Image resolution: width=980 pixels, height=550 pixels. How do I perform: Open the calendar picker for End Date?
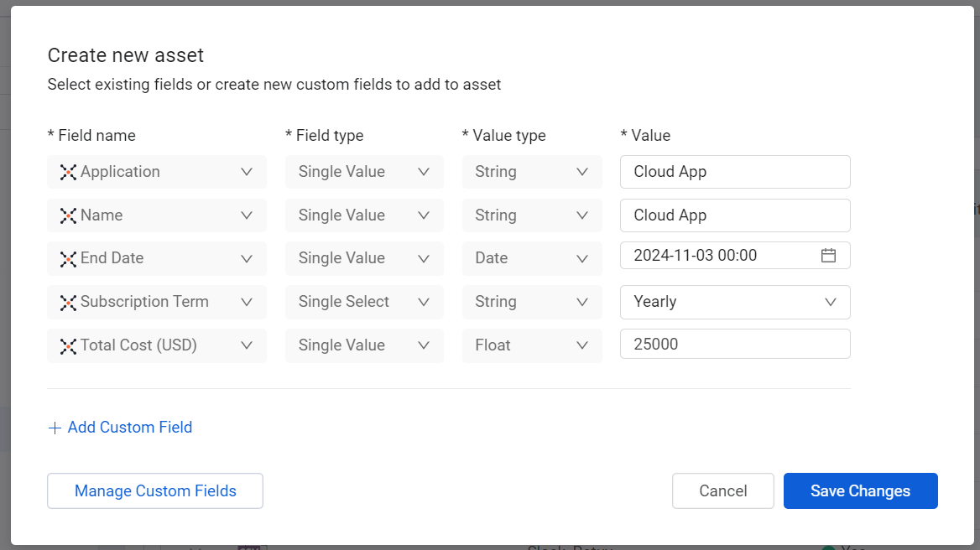click(x=828, y=256)
